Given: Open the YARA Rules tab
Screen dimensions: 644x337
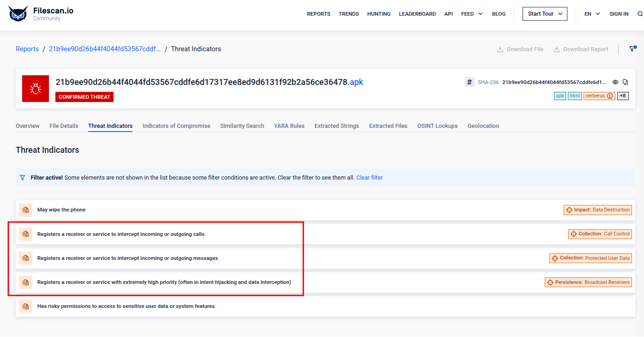Looking at the screenshot, I should 289,126.
